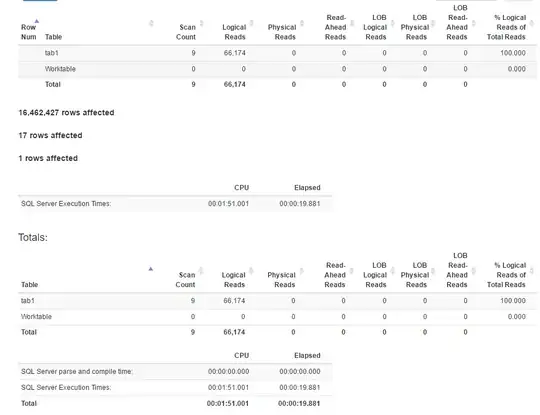Click Worktable cell in the Row Num table

(x=60, y=69)
